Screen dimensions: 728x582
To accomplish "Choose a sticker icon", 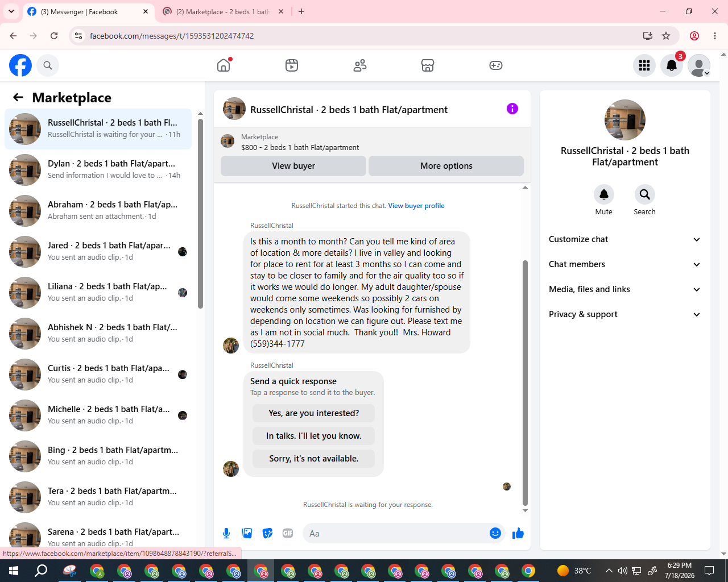I will pyautogui.click(x=267, y=533).
